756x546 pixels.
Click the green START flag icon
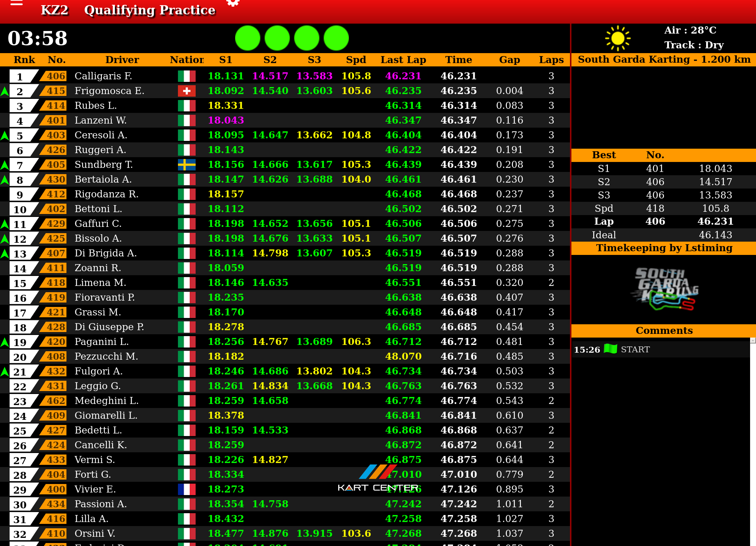tap(611, 349)
